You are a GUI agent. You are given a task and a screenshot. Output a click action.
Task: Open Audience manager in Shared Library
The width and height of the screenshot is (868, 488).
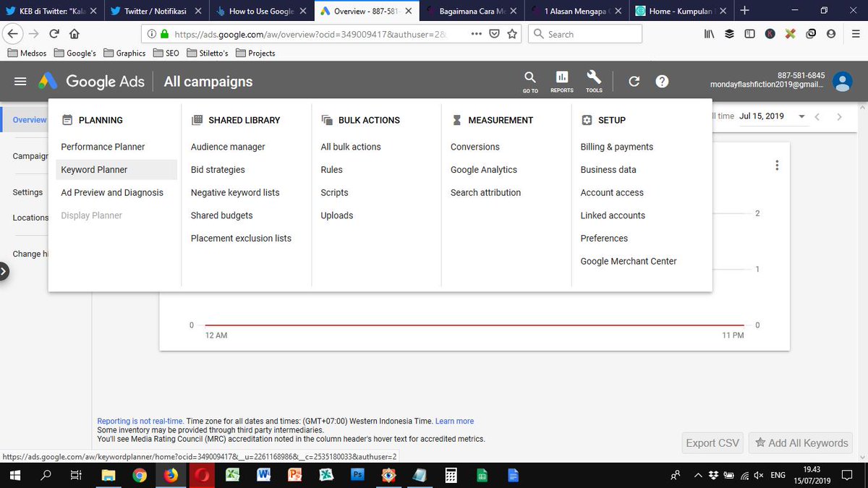pos(228,147)
